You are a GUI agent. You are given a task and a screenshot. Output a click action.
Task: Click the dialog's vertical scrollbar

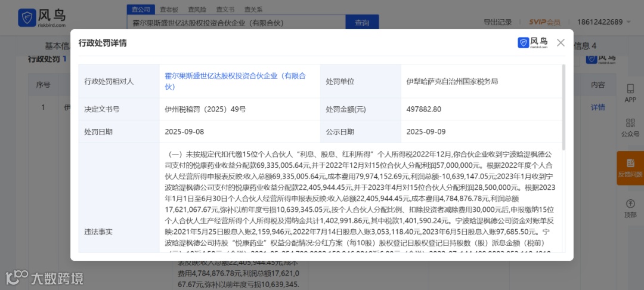563,107
